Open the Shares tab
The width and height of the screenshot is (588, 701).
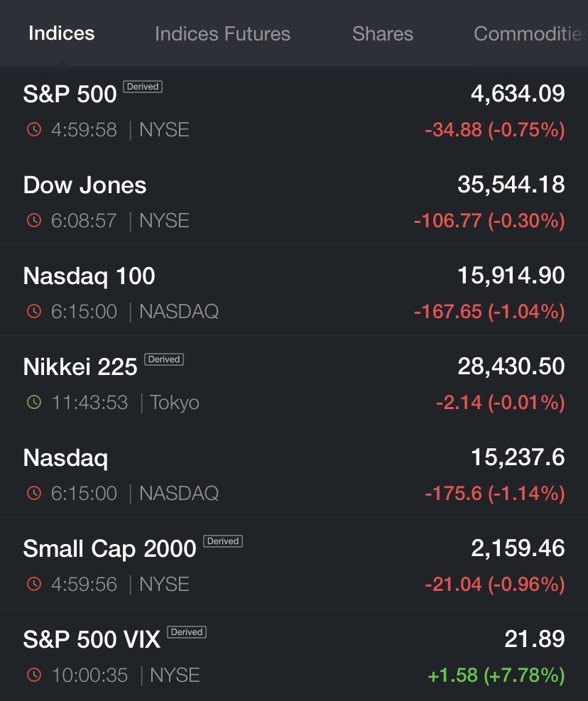tap(383, 34)
